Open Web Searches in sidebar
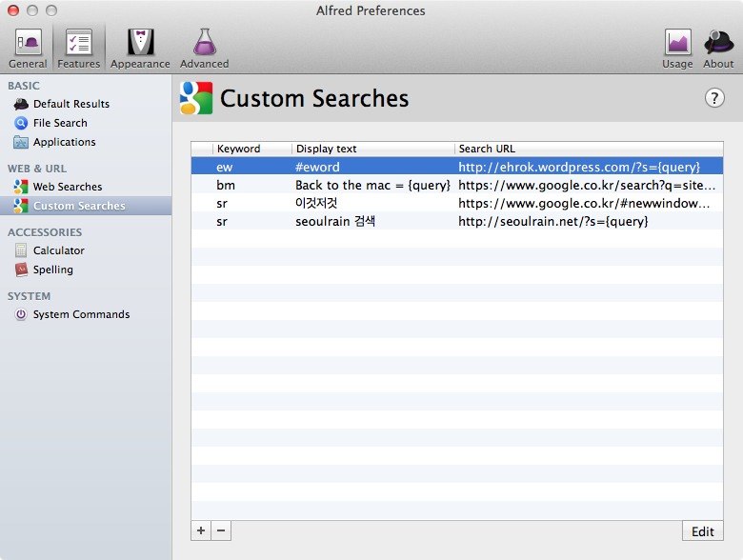Screen dimensions: 743x560 (67, 187)
